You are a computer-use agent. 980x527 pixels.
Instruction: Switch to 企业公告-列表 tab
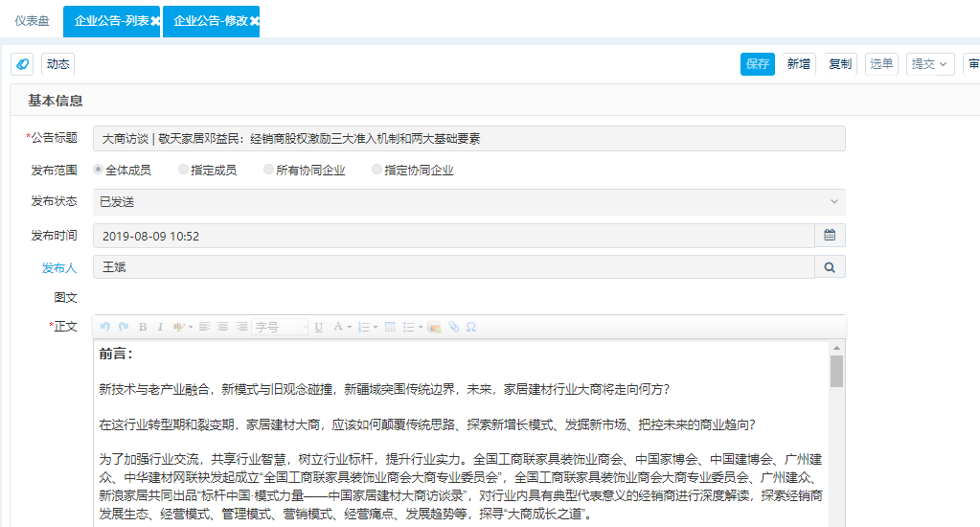pos(111,21)
